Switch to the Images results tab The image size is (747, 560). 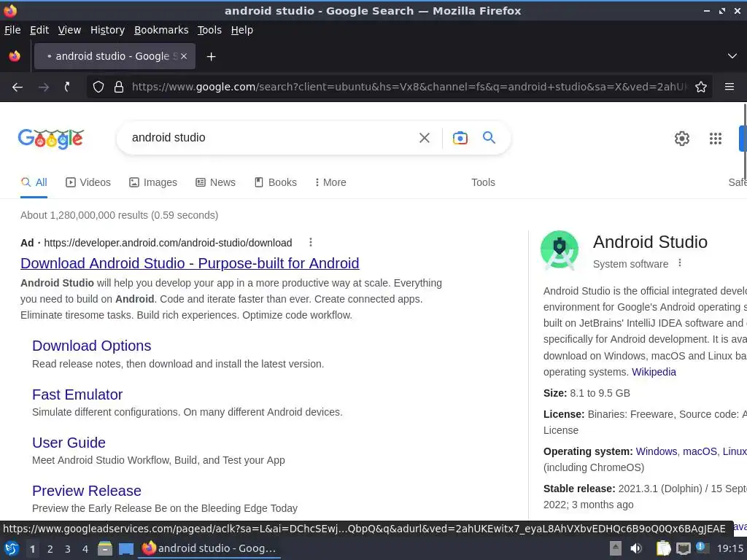click(153, 182)
